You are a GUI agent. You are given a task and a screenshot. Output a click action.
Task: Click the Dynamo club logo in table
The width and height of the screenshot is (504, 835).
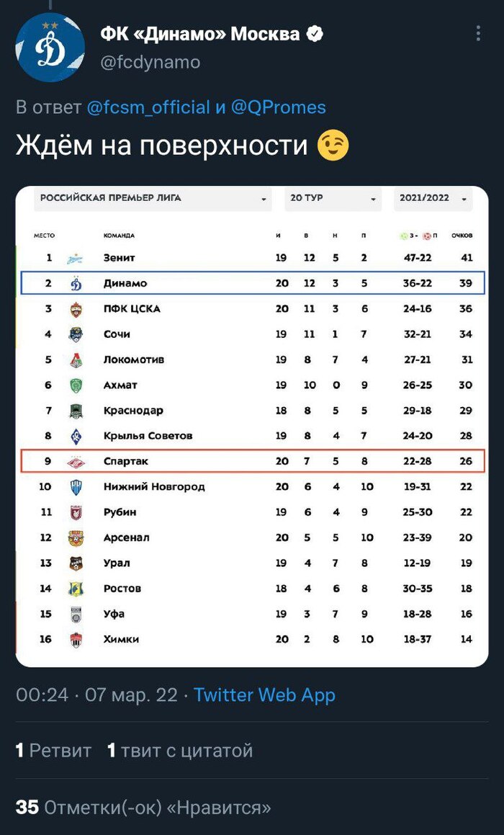(76, 284)
